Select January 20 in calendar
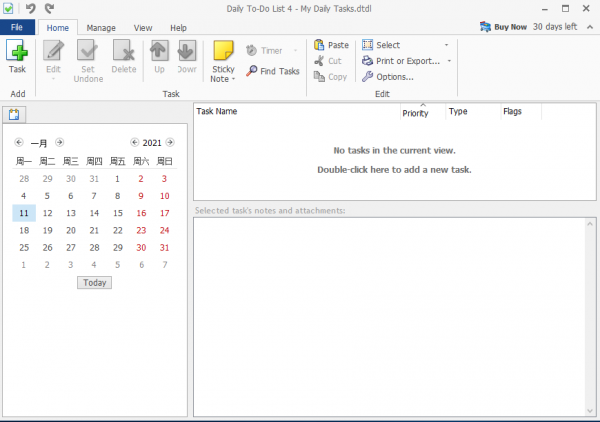 [71, 230]
